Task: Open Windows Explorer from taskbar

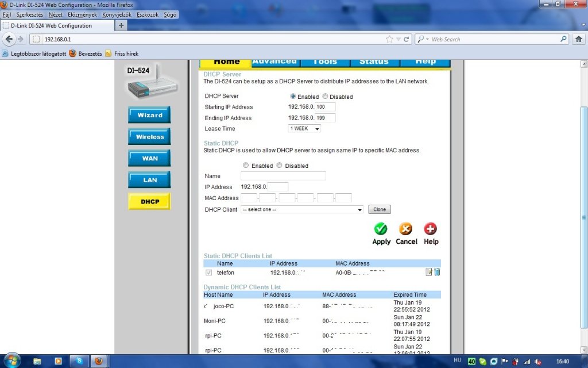Action: [37, 361]
